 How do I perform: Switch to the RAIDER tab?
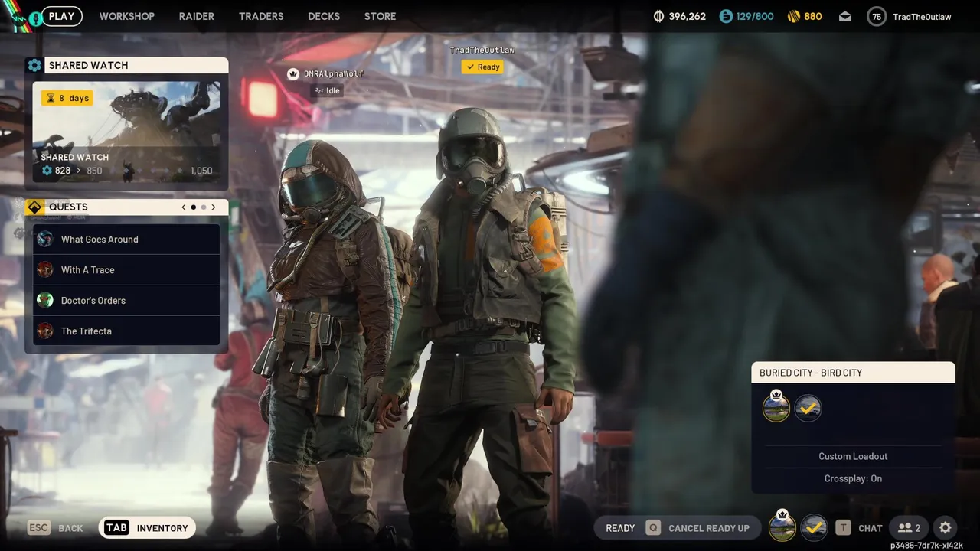point(197,16)
